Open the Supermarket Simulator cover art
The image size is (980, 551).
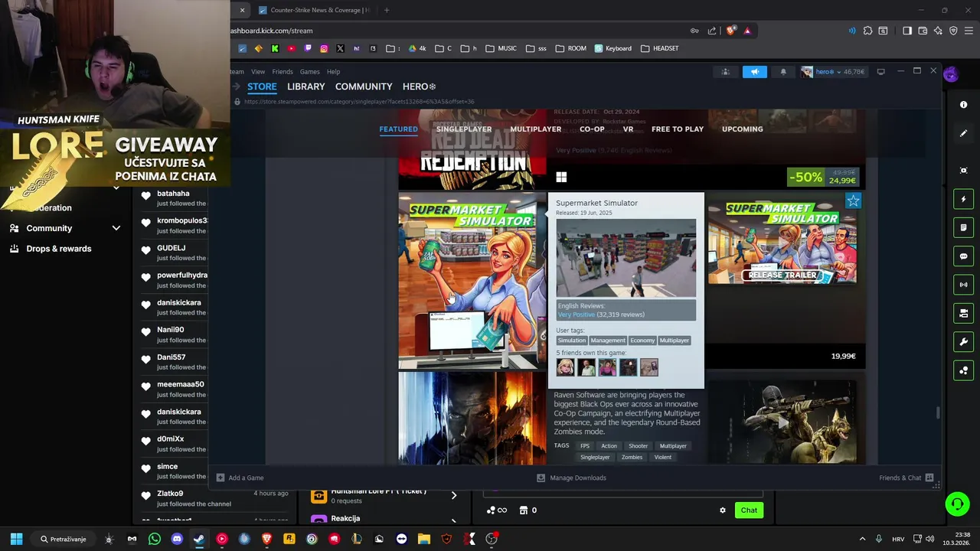[x=472, y=281]
